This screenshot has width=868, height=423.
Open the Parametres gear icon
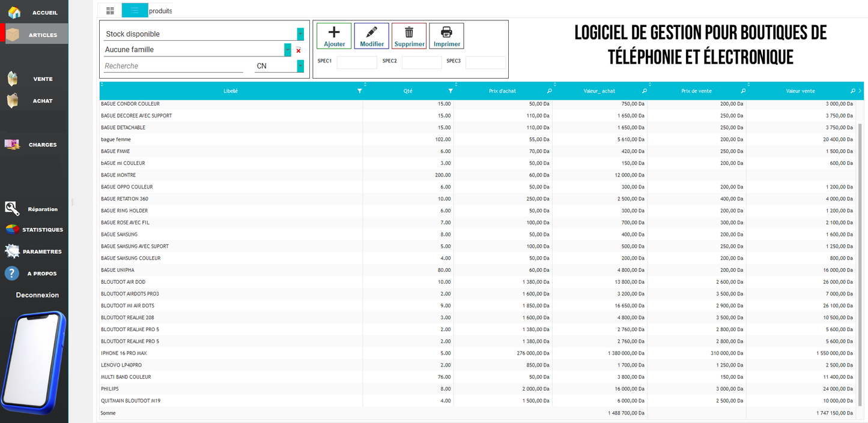pos(11,250)
